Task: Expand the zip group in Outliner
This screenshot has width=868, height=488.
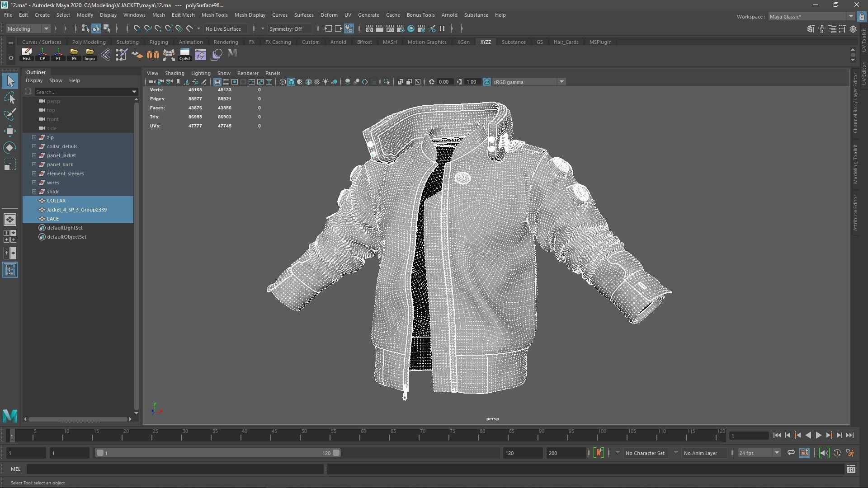Action: (x=34, y=137)
